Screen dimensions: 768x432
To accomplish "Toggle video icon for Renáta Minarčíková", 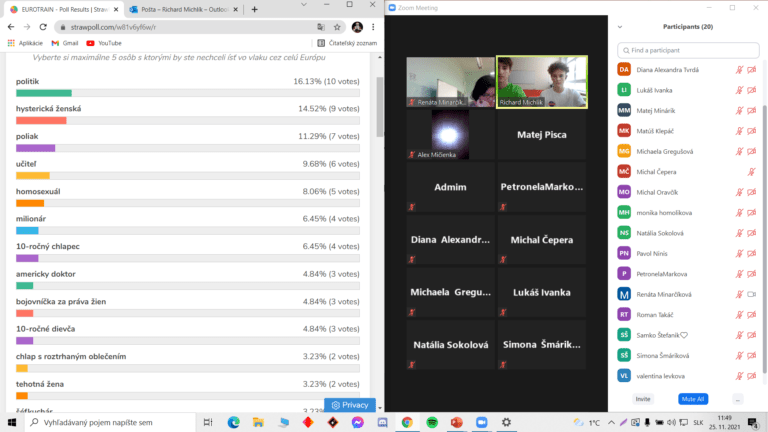I will 752,294.
